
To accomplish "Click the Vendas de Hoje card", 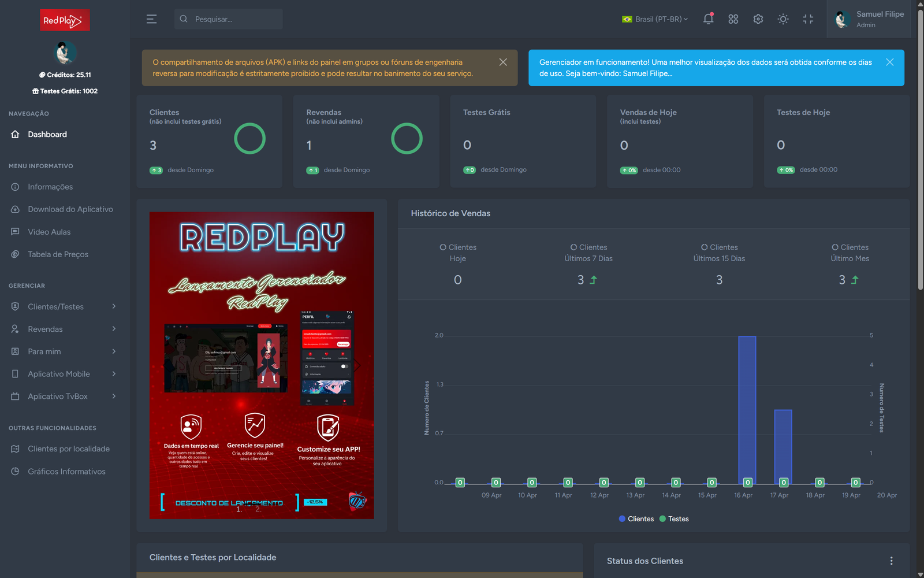I will tap(680, 141).
